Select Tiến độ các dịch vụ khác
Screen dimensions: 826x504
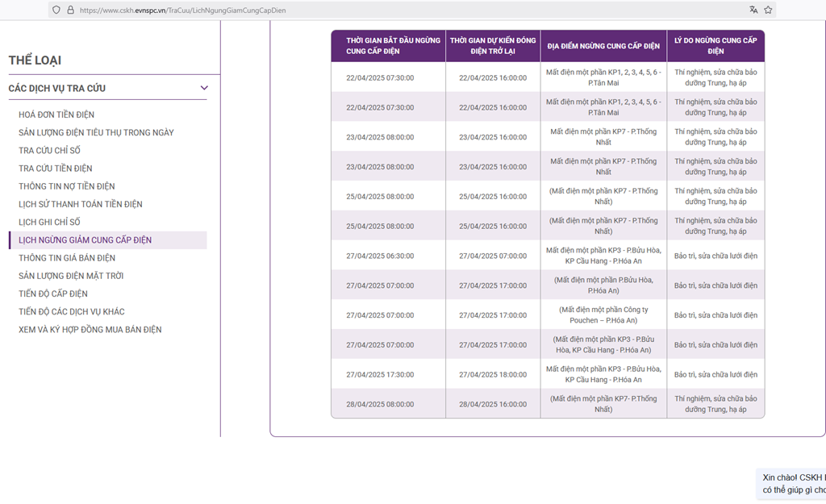[71, 311]
